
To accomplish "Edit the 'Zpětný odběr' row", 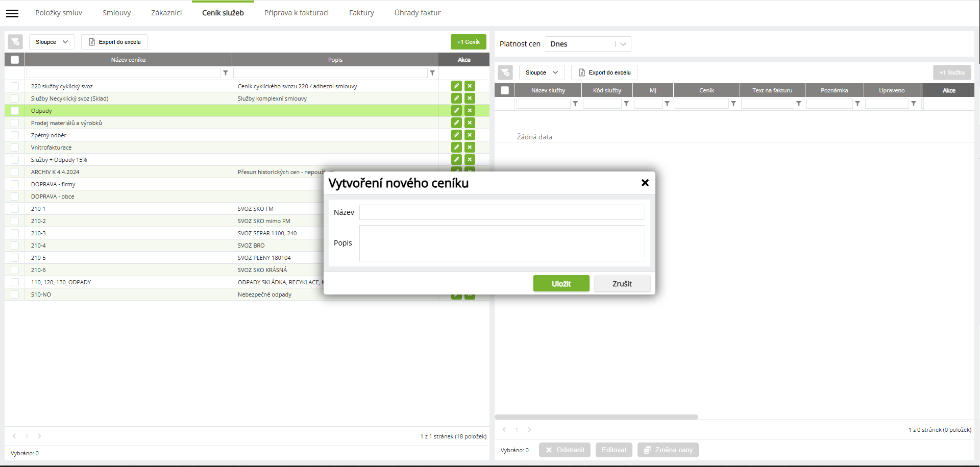I will click(x=456, y=135).
